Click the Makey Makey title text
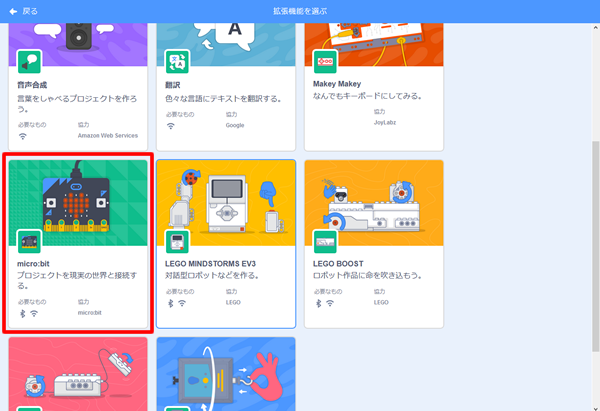Image resolution: width=600 pixels, height=411 pixels. click(337, 84)
